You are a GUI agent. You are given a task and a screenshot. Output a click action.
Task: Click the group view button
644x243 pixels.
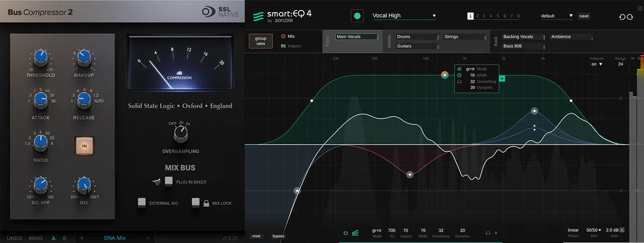point(261,41)
